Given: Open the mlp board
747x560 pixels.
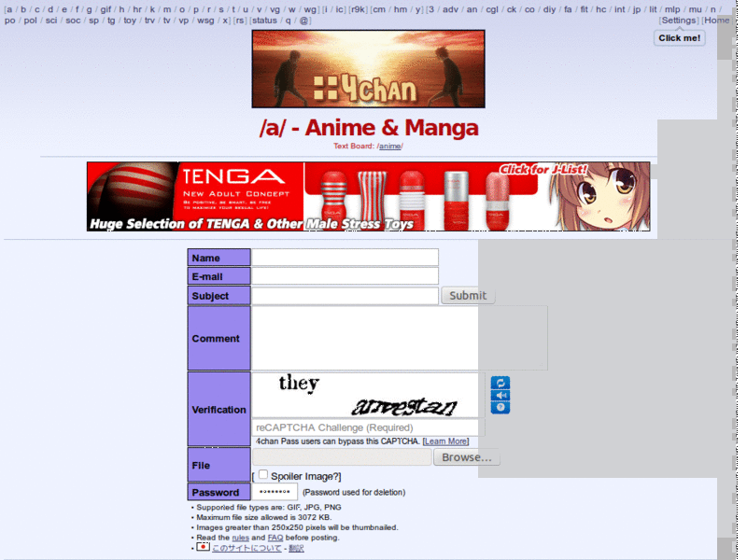Looking at the screenshot, I should click(672, 9).
